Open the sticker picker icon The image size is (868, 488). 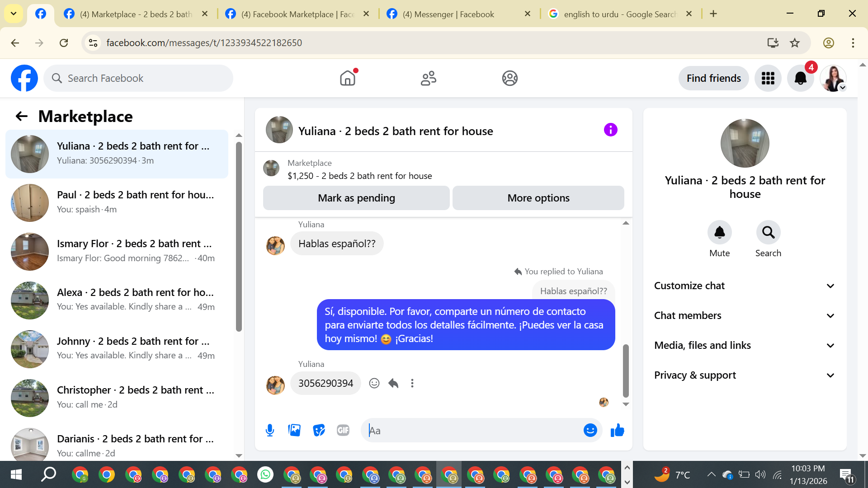319,430
